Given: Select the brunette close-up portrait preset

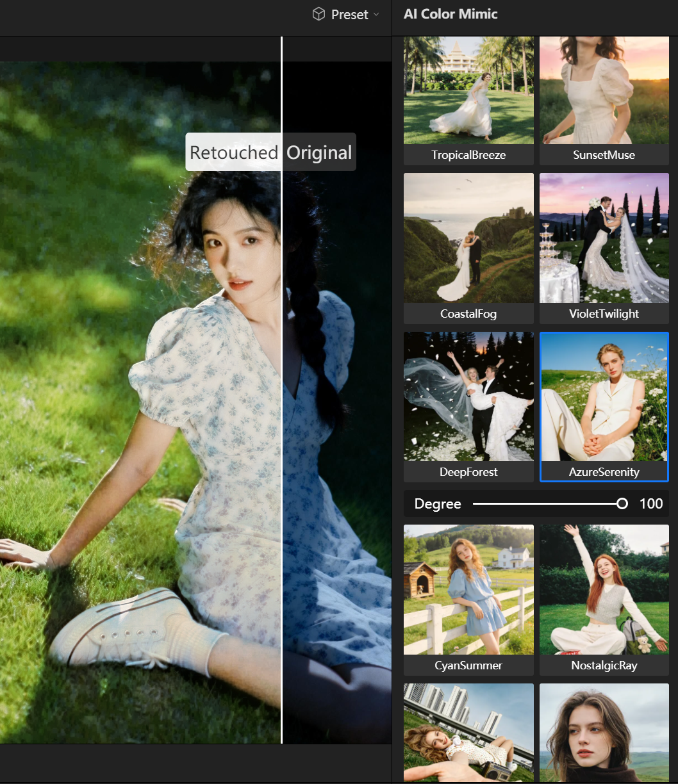Looking at the screenshot, I should 604,732.
